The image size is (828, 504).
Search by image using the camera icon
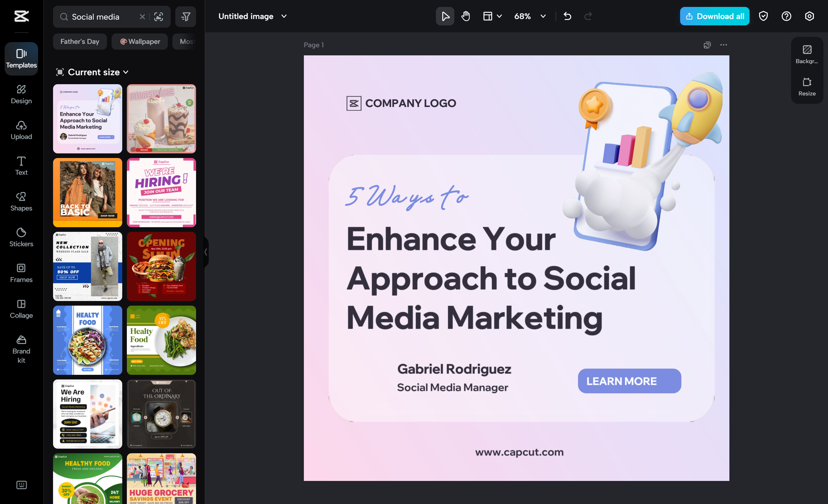[x=159, y=16]
